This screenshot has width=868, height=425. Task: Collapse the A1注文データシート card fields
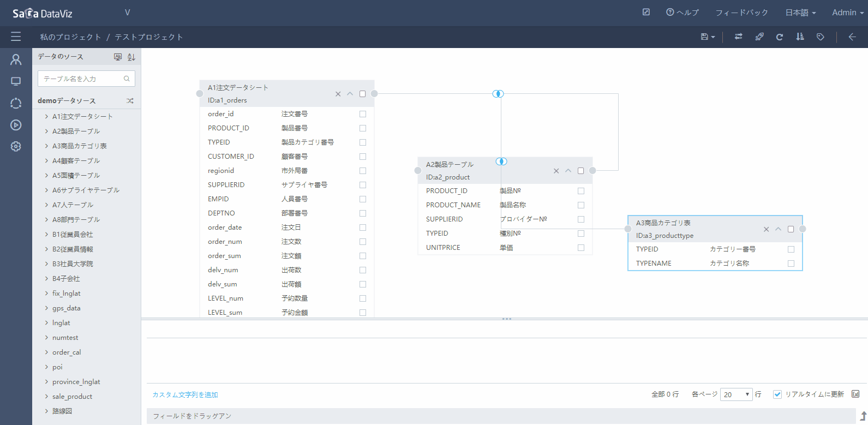350,94
